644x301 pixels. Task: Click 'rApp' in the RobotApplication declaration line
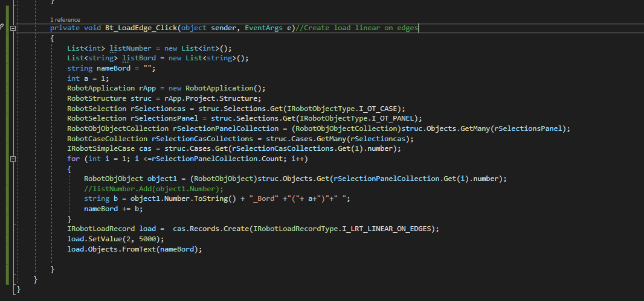click(147, 88)
